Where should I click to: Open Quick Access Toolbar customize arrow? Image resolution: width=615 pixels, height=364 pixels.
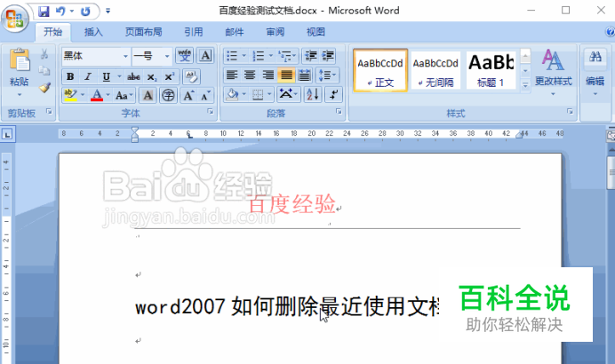pyautogui.click(x=108, y=12)
